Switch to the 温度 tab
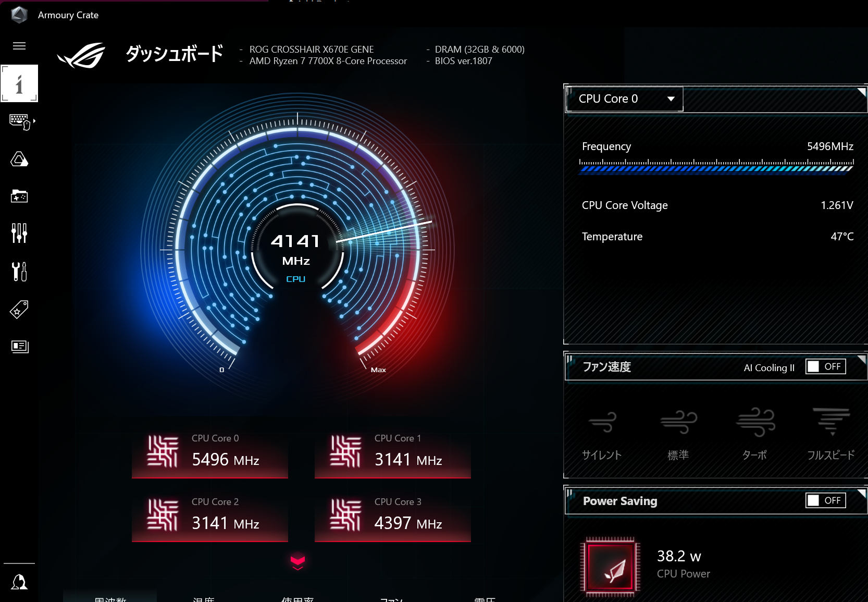Viewport: 868px width, 602px height. [203, 599]
